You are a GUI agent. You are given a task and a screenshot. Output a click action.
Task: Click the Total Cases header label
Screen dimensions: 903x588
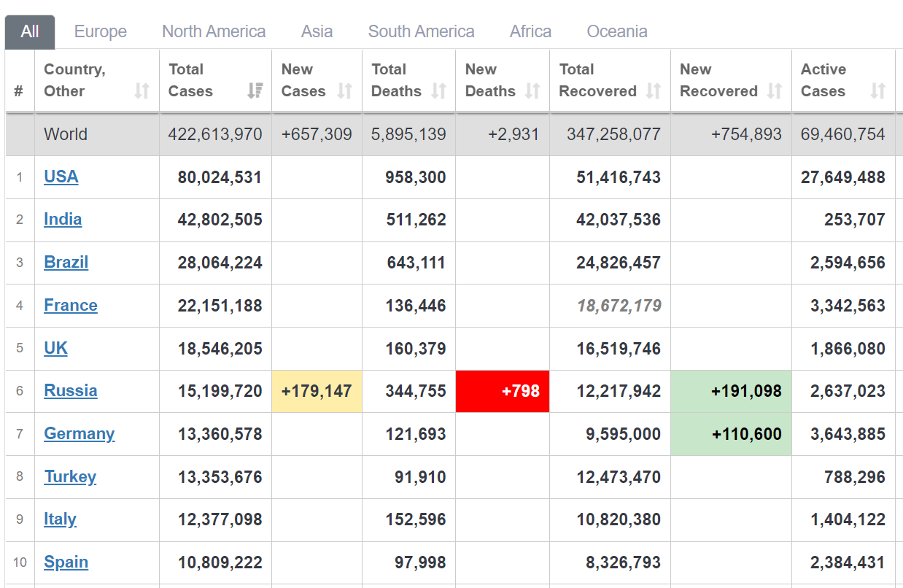[x=191, y=80]
